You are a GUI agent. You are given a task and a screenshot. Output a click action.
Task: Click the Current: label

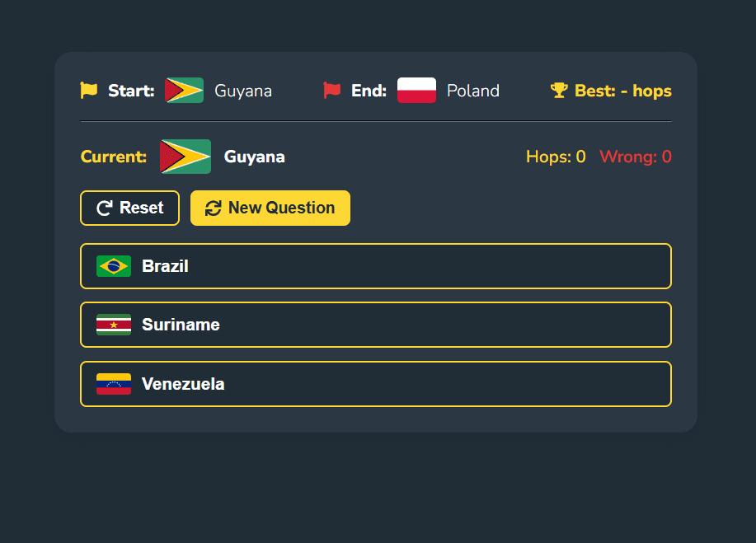pos(114,157)
